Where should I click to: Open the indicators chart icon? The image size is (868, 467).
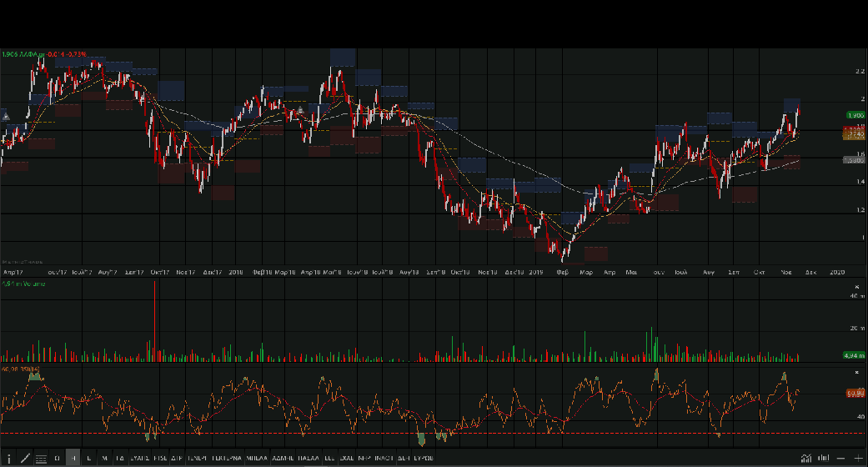click(x=806, y=458)
